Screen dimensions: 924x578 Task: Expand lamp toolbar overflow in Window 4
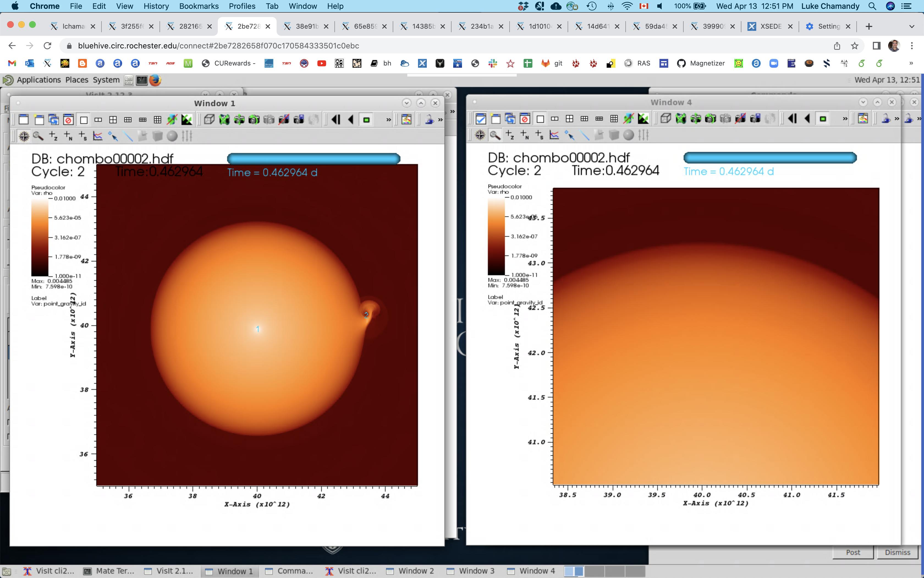(897, 119)
